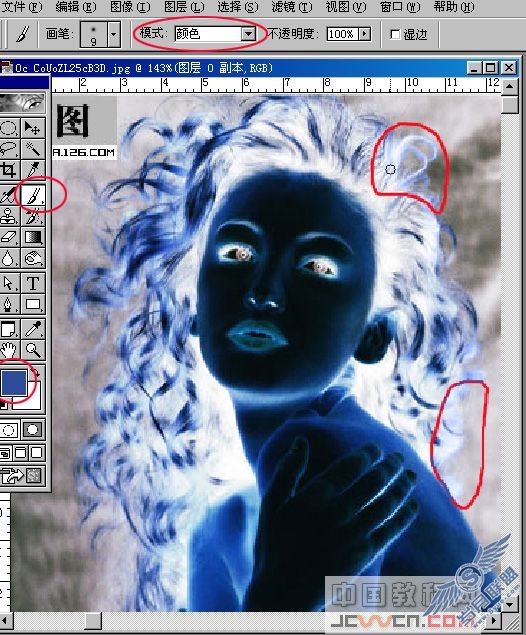526x635 pixels.
Task: Click the document title bar text
Action: pyautogui.click(x=144, y=68)
